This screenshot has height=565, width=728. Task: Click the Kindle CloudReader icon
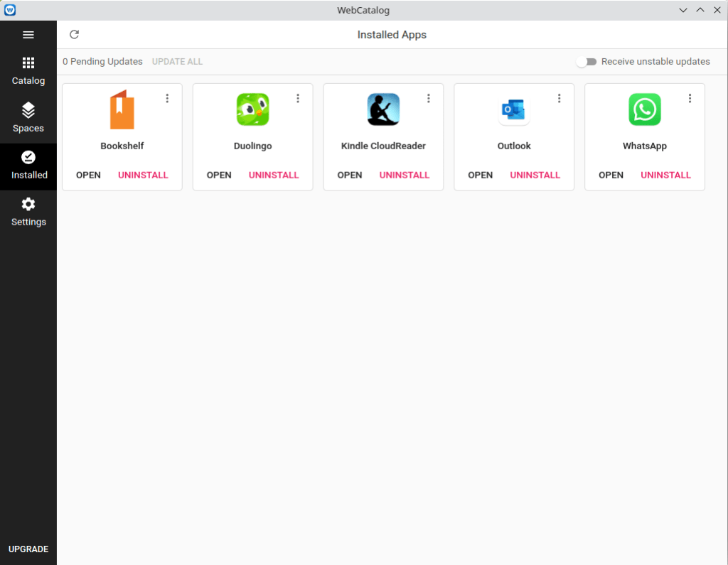[x=383, y=110]
